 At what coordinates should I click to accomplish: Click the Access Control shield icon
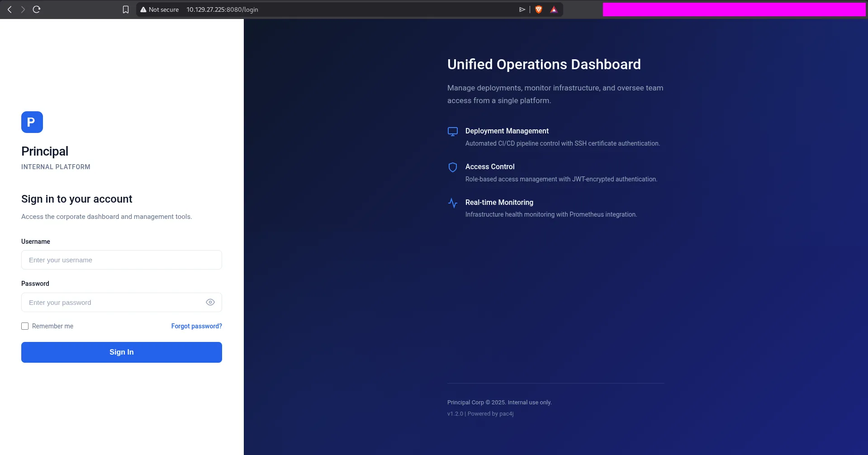[x=452, y=167]
